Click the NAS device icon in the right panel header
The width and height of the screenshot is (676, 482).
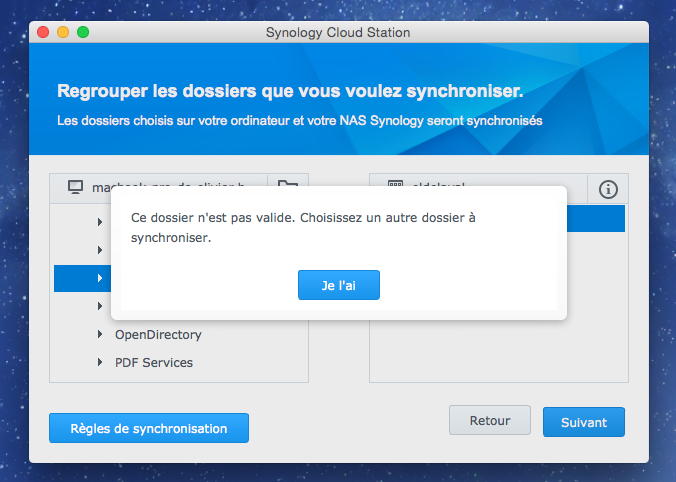tap(395, 184)
